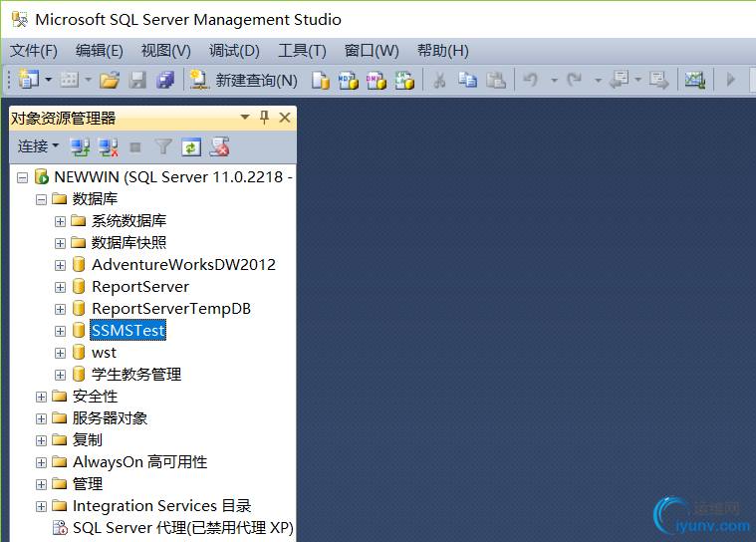Click the Analysis Services DMX query icon
The image size is (756, 542).
(377, 80)
